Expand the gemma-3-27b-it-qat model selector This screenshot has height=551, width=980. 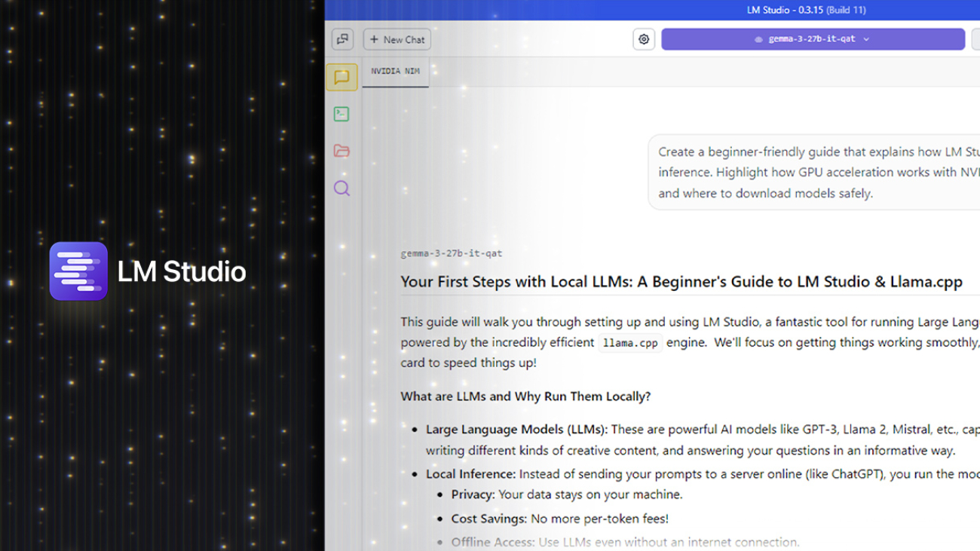pyautogui.click(x=813, y=39)
